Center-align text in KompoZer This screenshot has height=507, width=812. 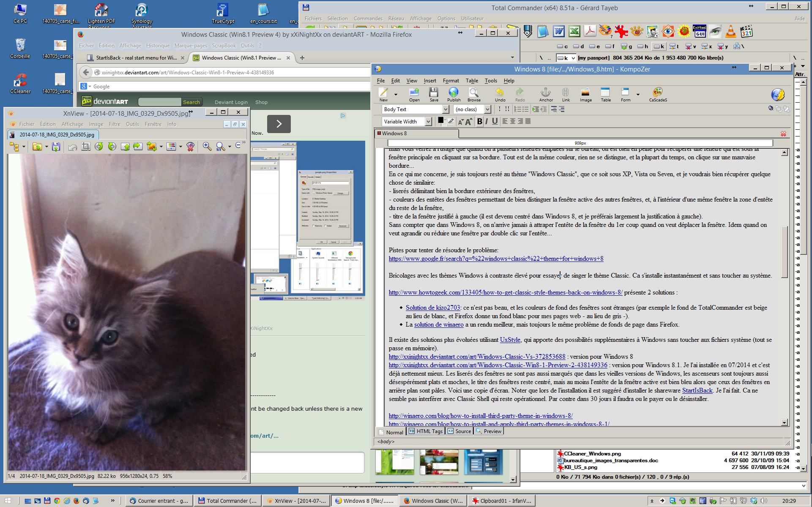pyautogui.click(x=513, y=121)
